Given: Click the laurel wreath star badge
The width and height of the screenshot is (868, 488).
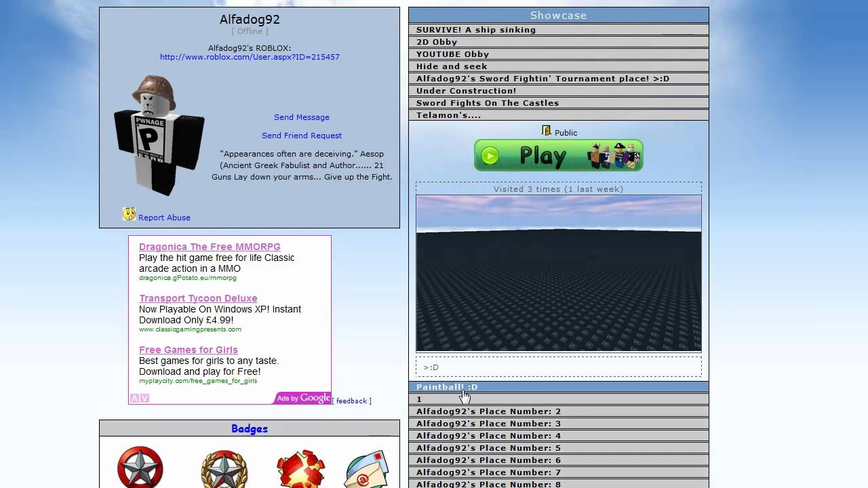Looking at the screenshot, I should [x=224, y=469].
